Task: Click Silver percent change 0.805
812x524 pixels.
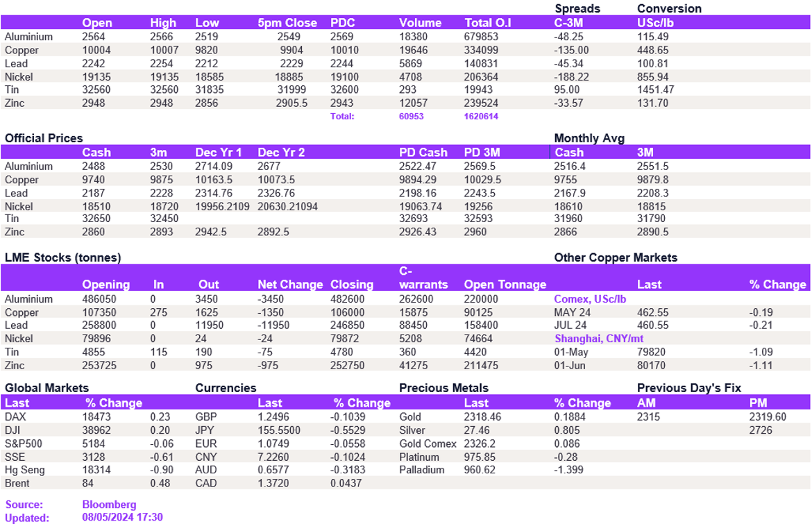Action: pos(566,430)
